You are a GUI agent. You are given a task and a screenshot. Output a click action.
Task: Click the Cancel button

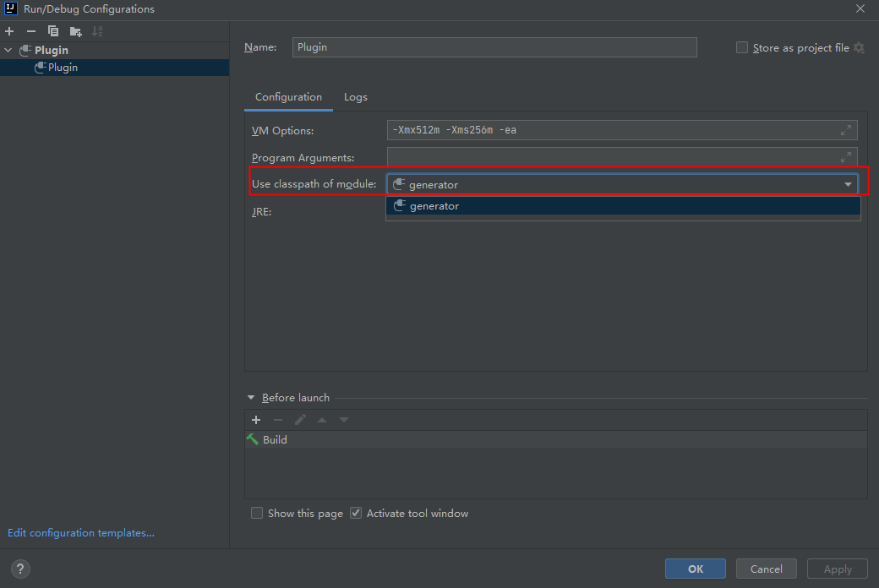(x=767, y=569)
